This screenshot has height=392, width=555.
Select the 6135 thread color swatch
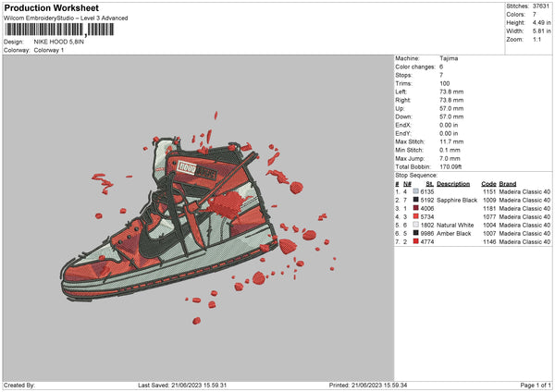(415, 191)
